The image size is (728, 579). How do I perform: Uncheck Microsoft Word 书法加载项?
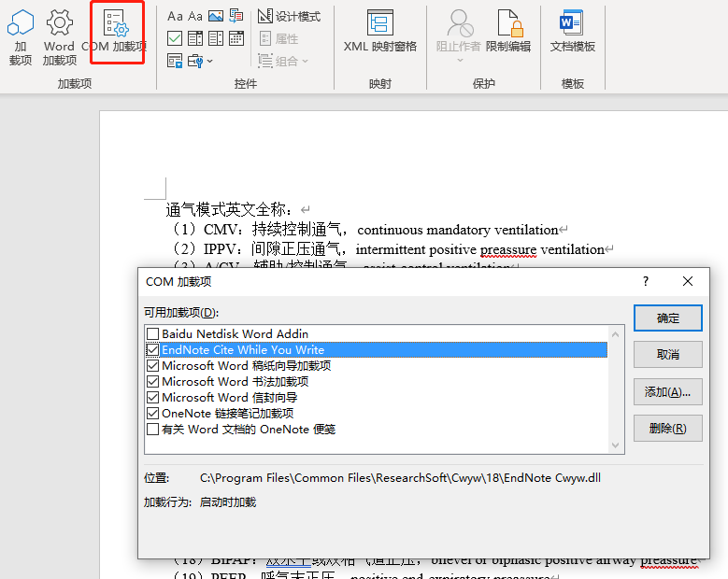click(x=152, y=381)
